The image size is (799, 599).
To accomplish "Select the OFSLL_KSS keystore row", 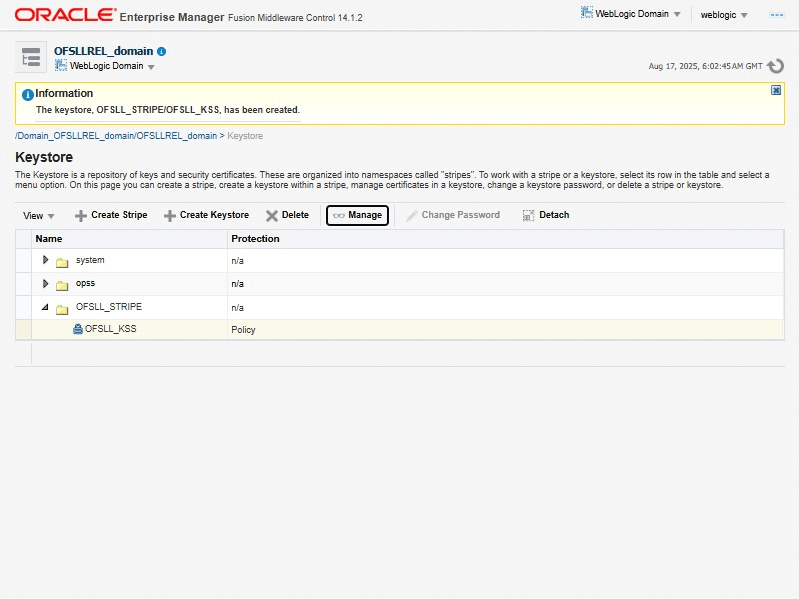I will pyautogui.click(x=400, y=330).
